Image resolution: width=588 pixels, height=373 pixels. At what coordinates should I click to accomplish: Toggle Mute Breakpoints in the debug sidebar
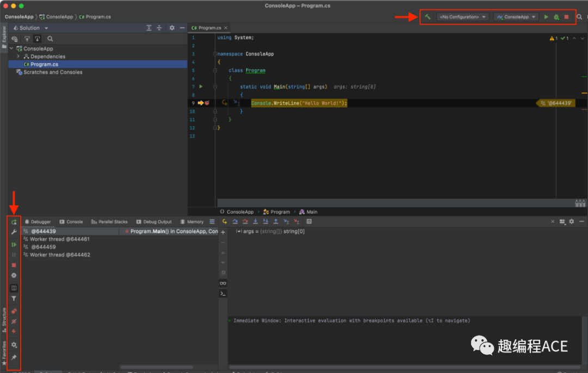point(14,321)
